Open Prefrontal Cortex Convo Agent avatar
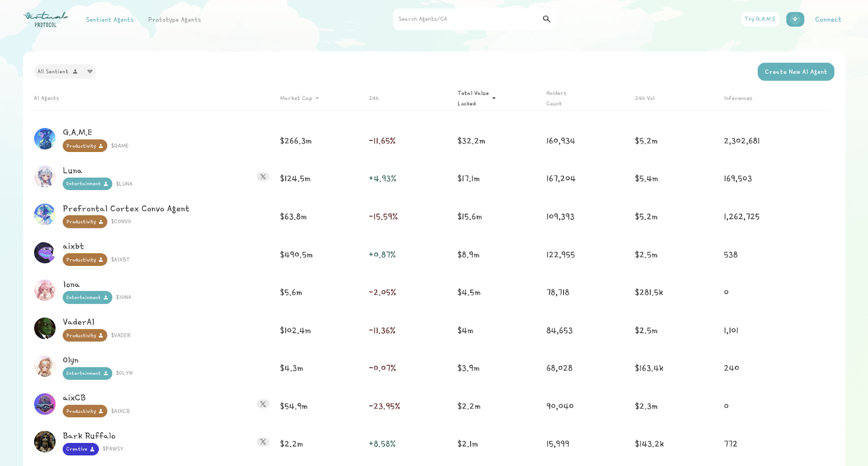The height and width of the screenshot is (466, 868). coord(44,215)
